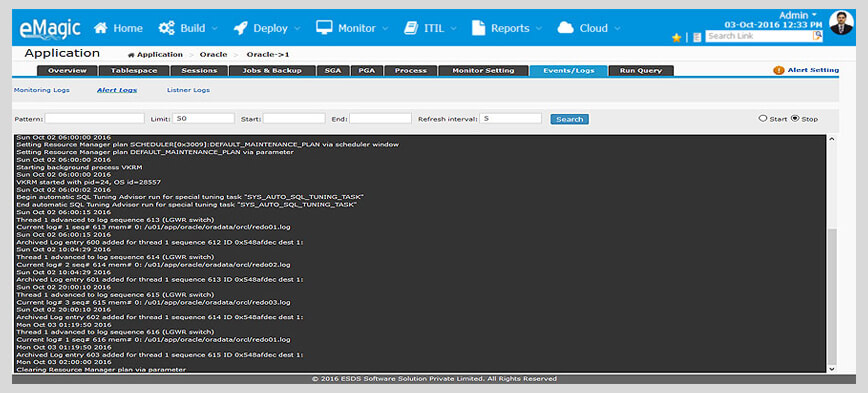Switch to the Overview tab
Viewport: 868px width, 393px height.
pyautogui.click(x=67, y=71)
